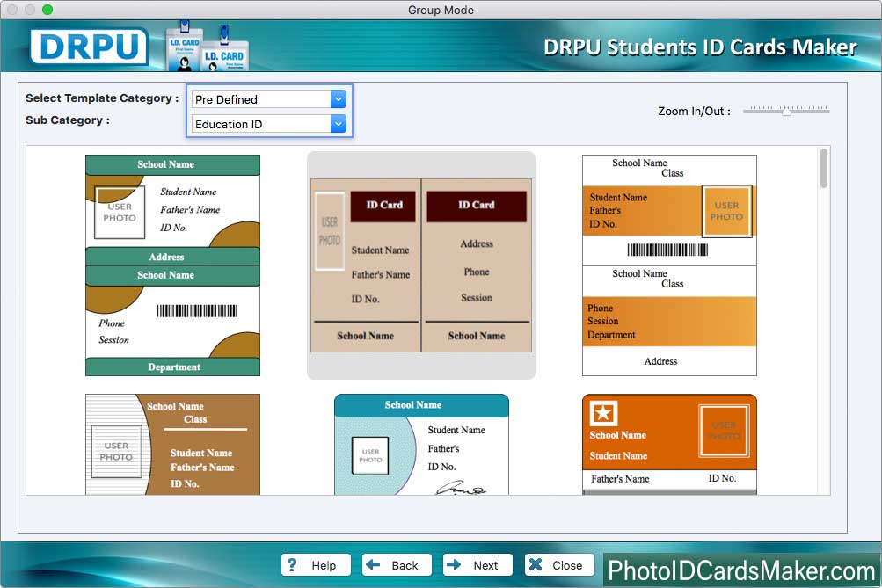Select the beige ID Card two-panel template
882x588 pixels.
[420, 265]
